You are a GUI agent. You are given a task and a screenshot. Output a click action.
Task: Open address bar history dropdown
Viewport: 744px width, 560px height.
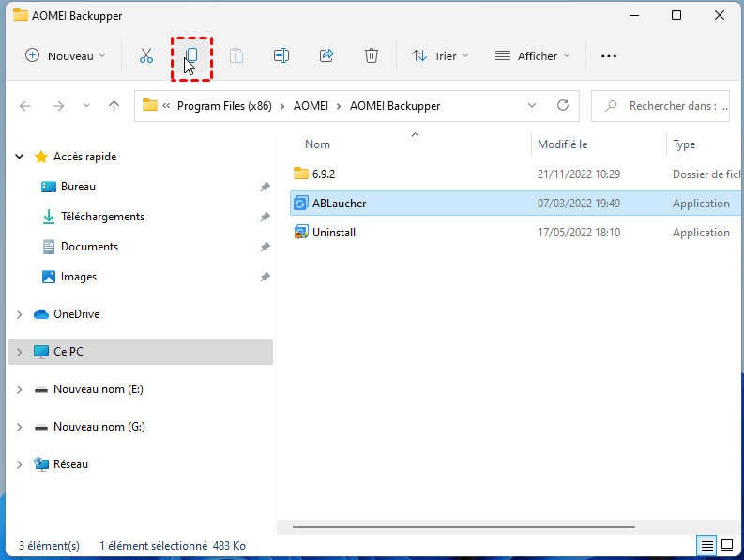click(532, 105)
